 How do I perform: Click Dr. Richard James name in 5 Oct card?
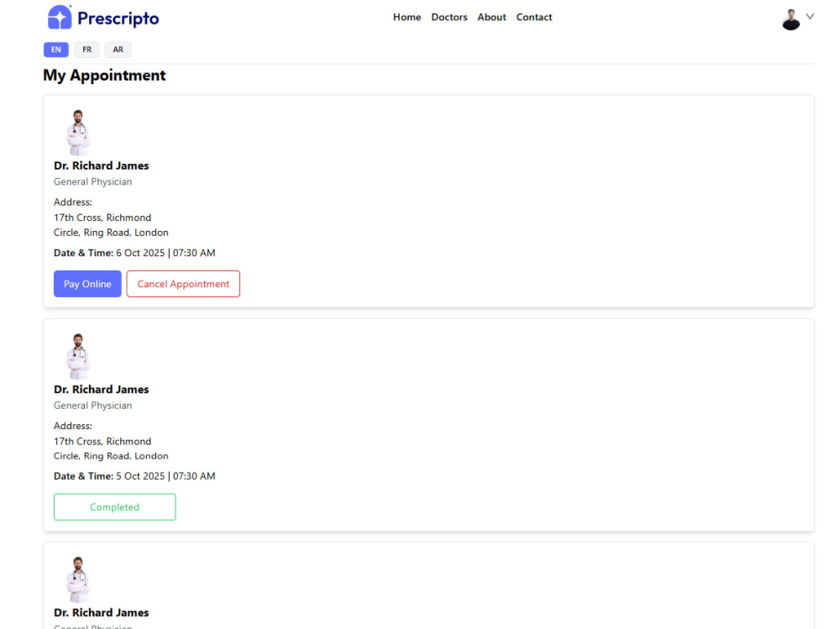click(x=102, y=390)
